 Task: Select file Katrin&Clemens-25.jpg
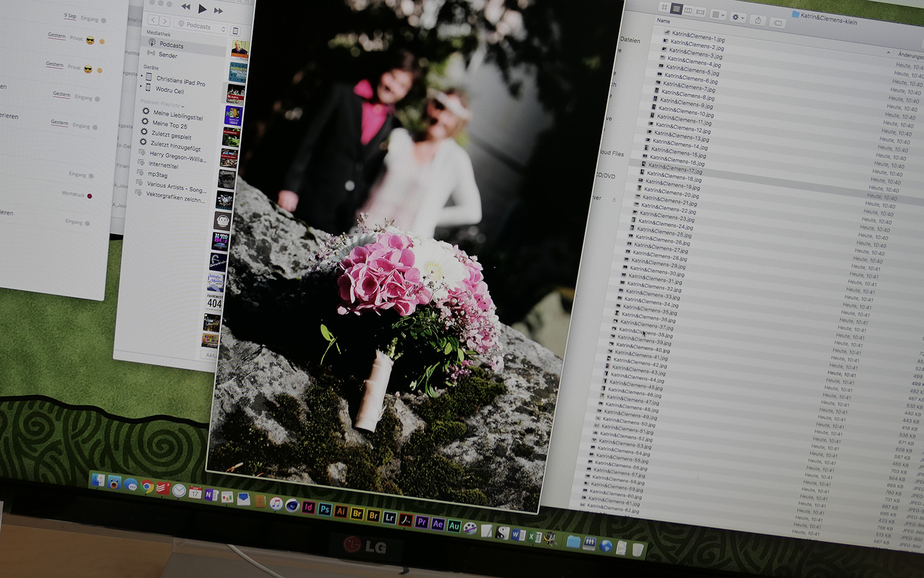pos(663,231)
